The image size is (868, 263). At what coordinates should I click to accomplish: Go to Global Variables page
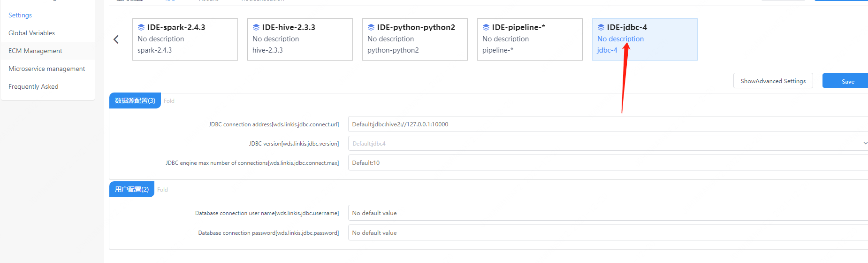click(x=31, y=33)
